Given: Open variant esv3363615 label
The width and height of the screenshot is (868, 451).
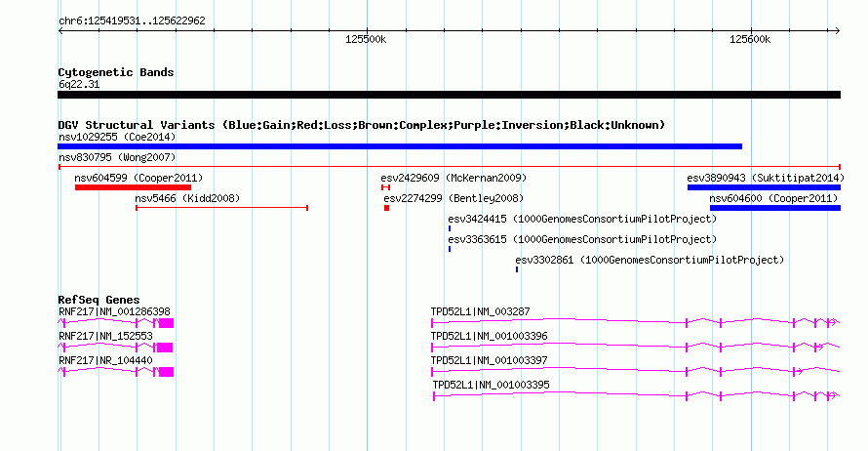Looking at the screenshot, I should tap(582, 239).
